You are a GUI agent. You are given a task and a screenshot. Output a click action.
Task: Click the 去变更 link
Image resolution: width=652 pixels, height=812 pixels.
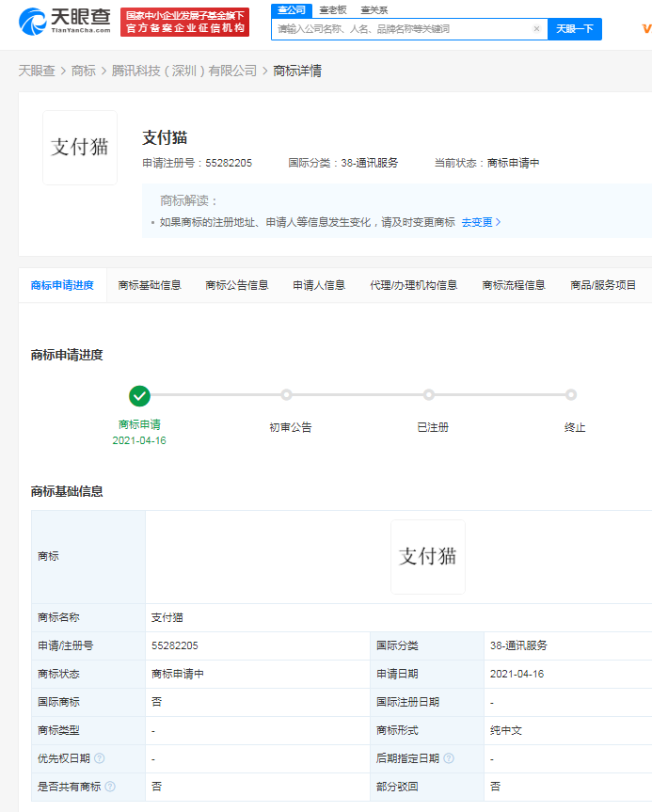click(481, 222)
